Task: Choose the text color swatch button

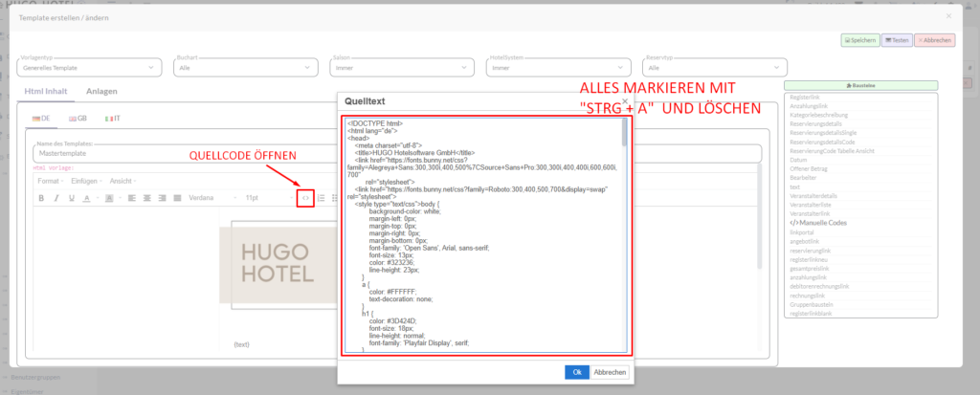Action: pos(86,198)
